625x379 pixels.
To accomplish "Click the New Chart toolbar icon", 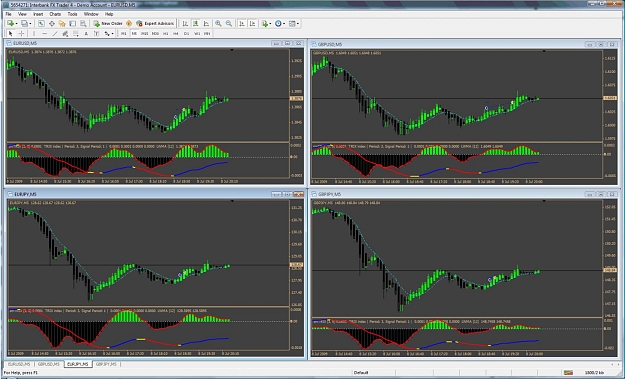I will pyautogui.click(x=10, y=24).
